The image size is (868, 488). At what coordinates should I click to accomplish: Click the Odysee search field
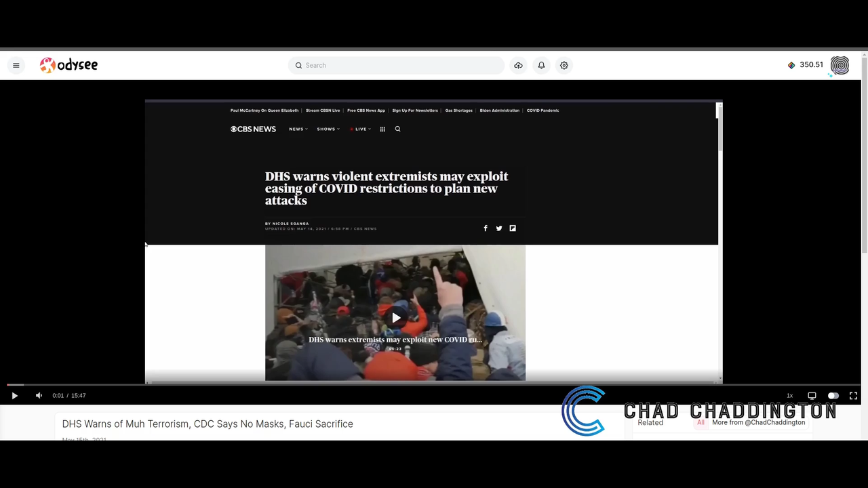(400, 65)
